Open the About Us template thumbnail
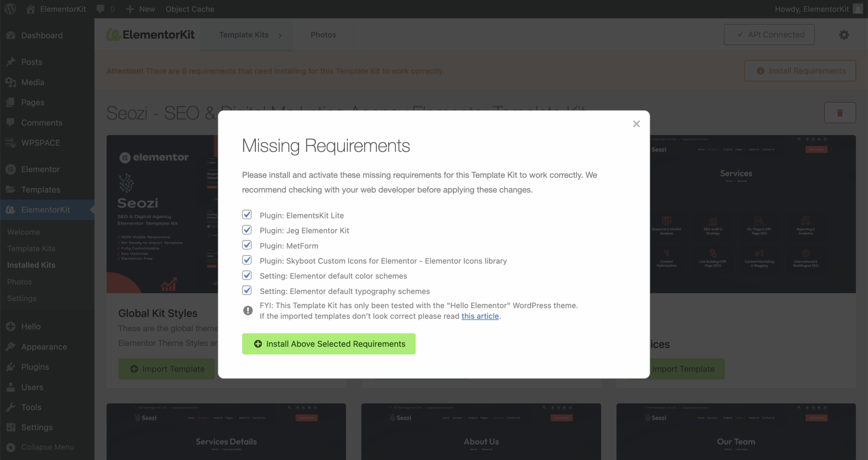Image resolution: width=868 pixels, height=460 pixels. click(481, 432)
